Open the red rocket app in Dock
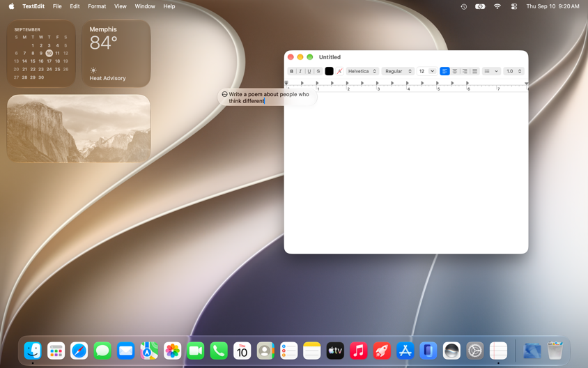This screenshot has height=368, width=588. coord(381,351)
